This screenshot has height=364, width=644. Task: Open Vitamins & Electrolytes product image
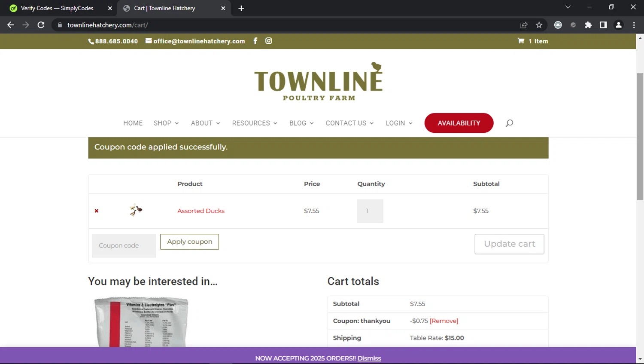[x=141, y=321]
